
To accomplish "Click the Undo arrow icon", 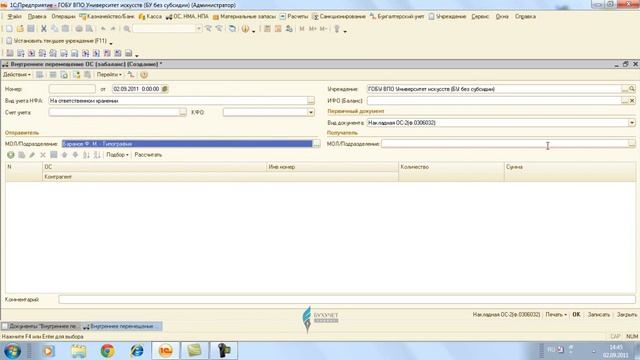I will pos(103,29).
